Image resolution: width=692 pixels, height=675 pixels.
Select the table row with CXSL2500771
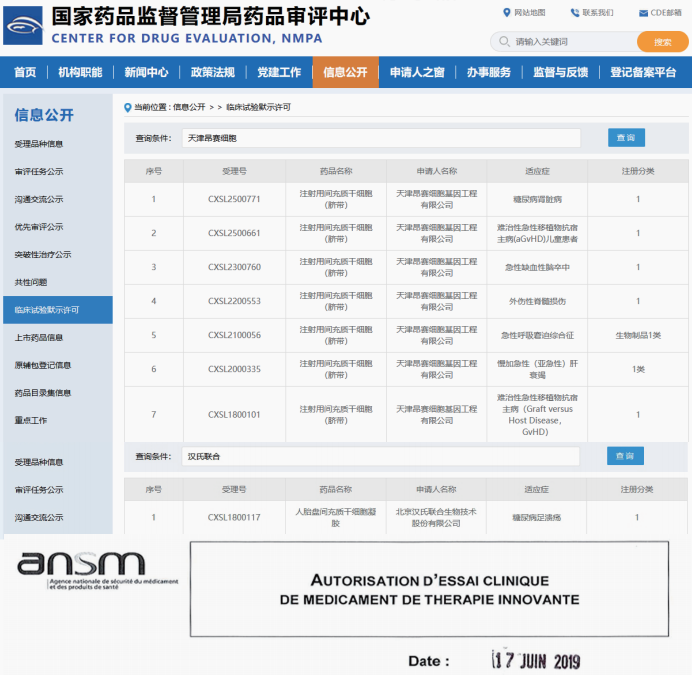pyautogui.click(x=406, y=199)
